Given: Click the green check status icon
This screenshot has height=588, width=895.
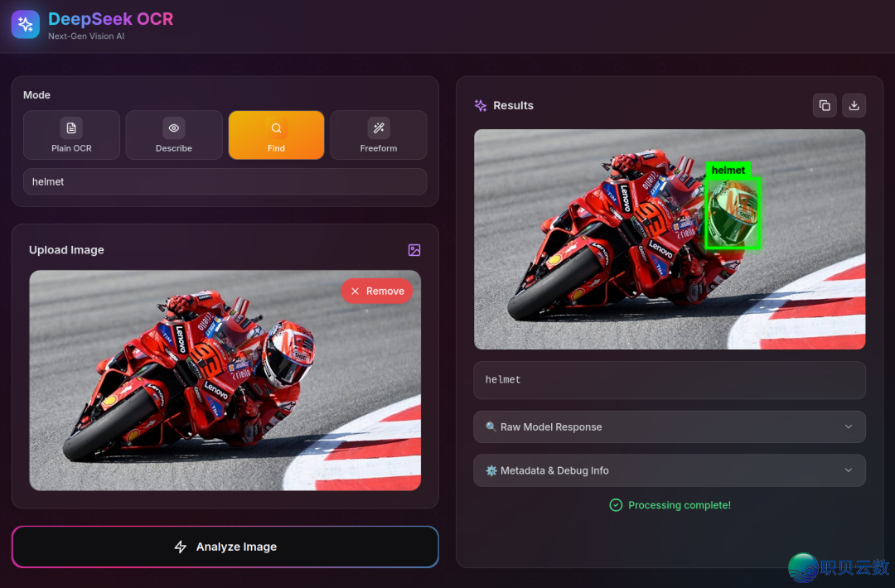Looking at the screenshot, I should (616, 504).
